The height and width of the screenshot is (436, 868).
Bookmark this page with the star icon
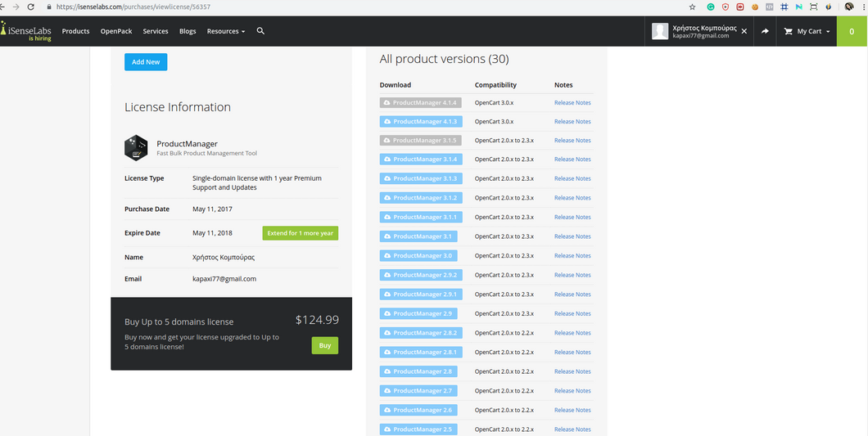pos(692,7)
